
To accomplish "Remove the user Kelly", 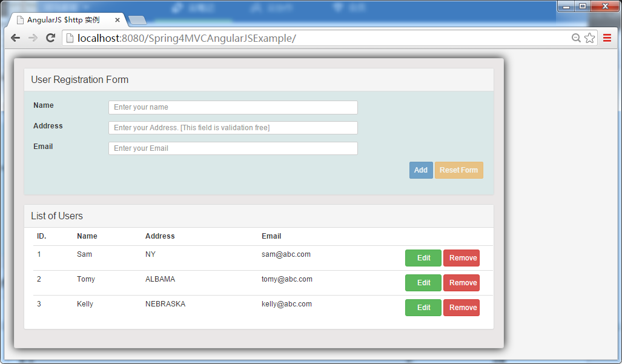I will [462, 308].
